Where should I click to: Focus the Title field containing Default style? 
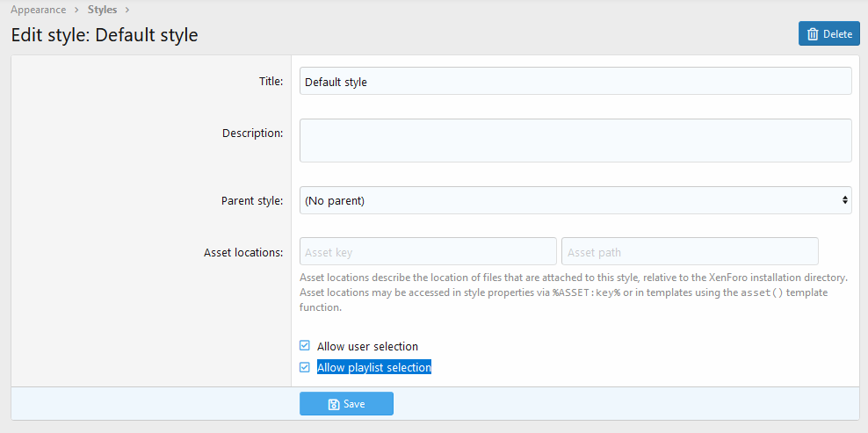[x=575, y=82]
